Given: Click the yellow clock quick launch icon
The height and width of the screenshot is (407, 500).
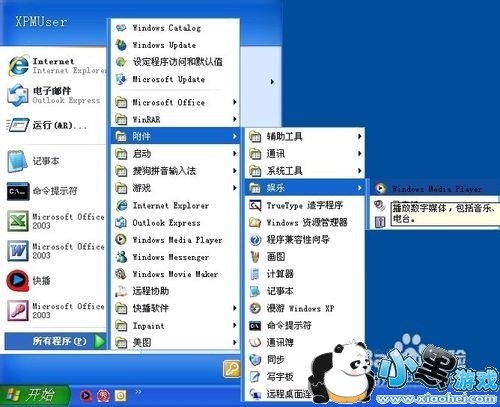Looking at the screenshot, I should tap(120, 396).
